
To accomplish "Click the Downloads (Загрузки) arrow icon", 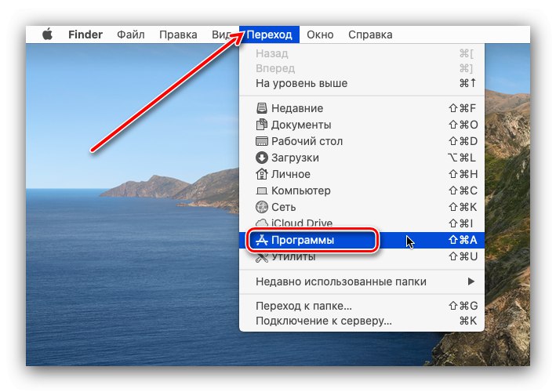I will click(262, 158).
